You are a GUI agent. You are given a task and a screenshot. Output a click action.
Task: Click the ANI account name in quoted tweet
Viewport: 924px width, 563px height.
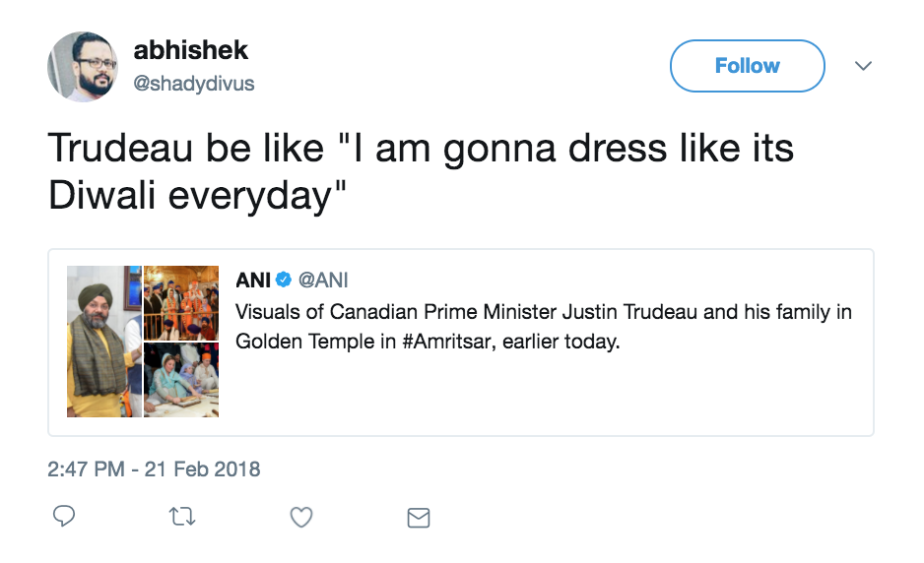(x=253, y=281)
